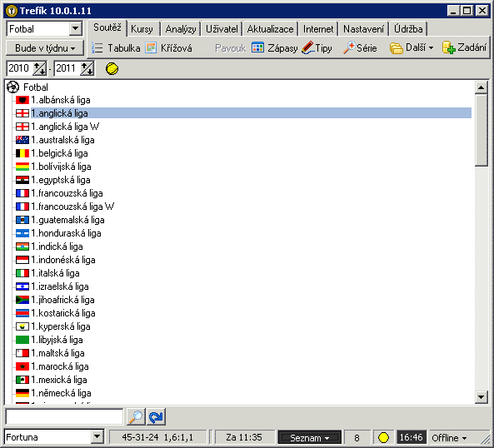Open Série analysis with the magnifier icon
This screenshot has height=448, width=494.
click(360, 48)
